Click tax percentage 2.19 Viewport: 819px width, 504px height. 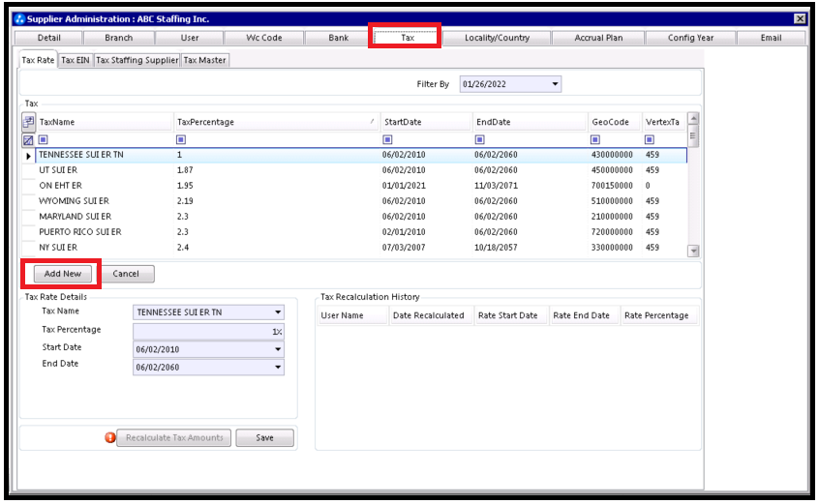pos(185,201)
